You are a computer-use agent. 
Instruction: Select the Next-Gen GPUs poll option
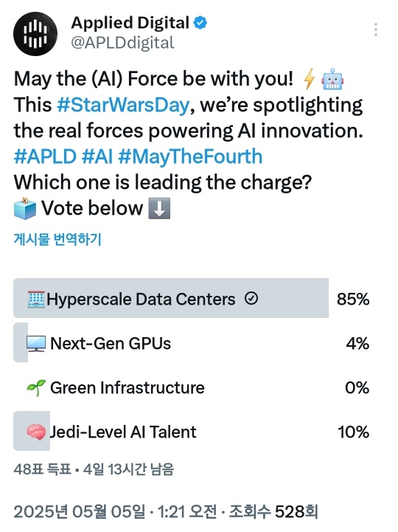tap(192, 343)
